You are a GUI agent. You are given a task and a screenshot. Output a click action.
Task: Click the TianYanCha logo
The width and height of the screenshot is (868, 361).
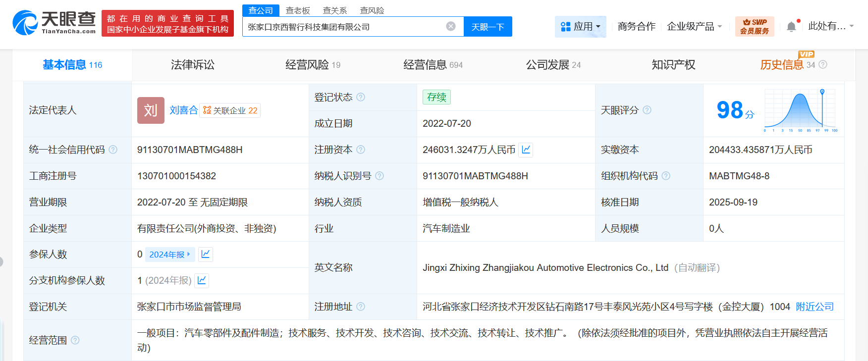point(54,23)
